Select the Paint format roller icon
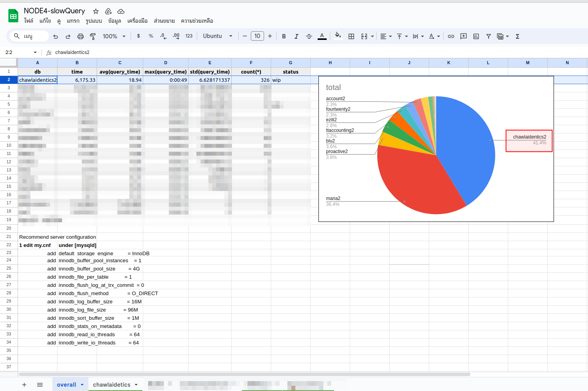This screenshot has height=391, width=588. [93, 36]
